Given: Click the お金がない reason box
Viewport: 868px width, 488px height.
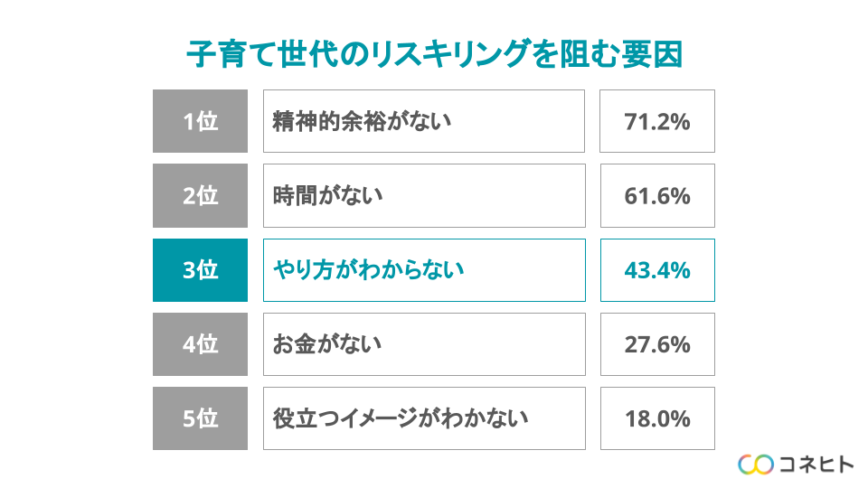Looking at the screenshot, I should tap(423, 344).
